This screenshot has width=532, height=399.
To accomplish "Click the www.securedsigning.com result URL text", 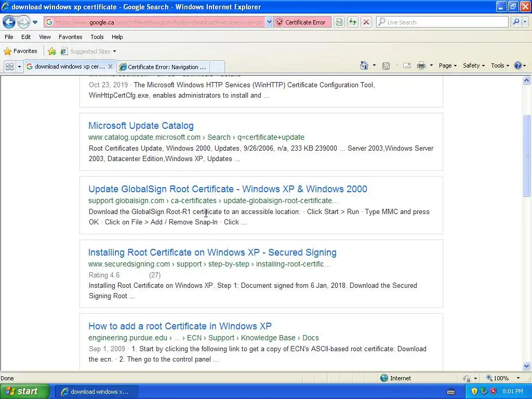I will coord(209,264).
